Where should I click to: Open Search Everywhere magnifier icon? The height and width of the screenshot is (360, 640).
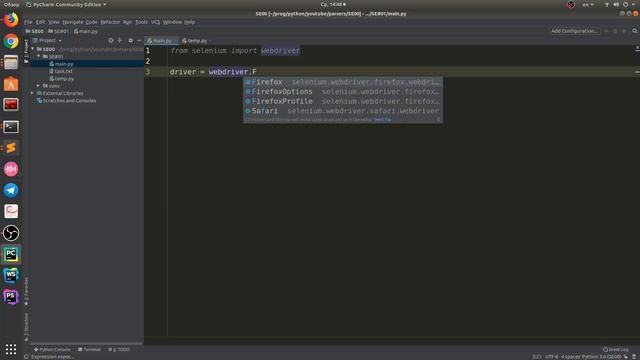click(x=635, y=31)
